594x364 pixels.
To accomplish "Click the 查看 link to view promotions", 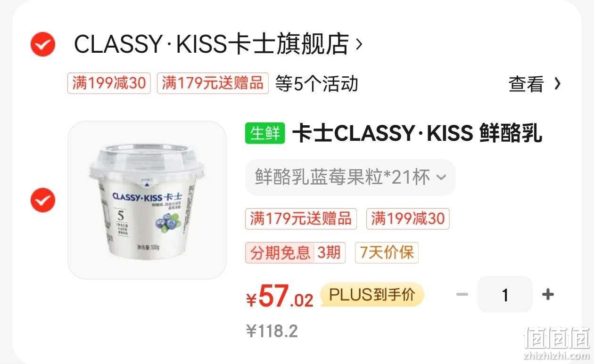I will [x=526, y=84].
